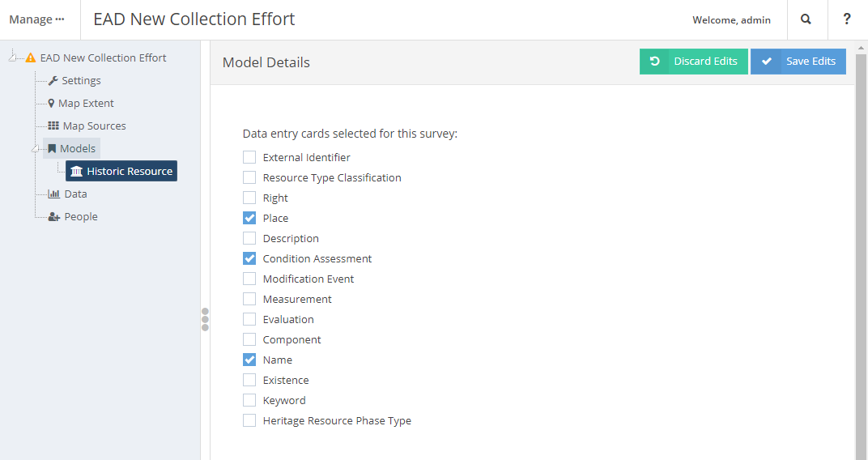Check the Keyword data entry card
The width and height of the screenshot is (868, 460).
249,400
